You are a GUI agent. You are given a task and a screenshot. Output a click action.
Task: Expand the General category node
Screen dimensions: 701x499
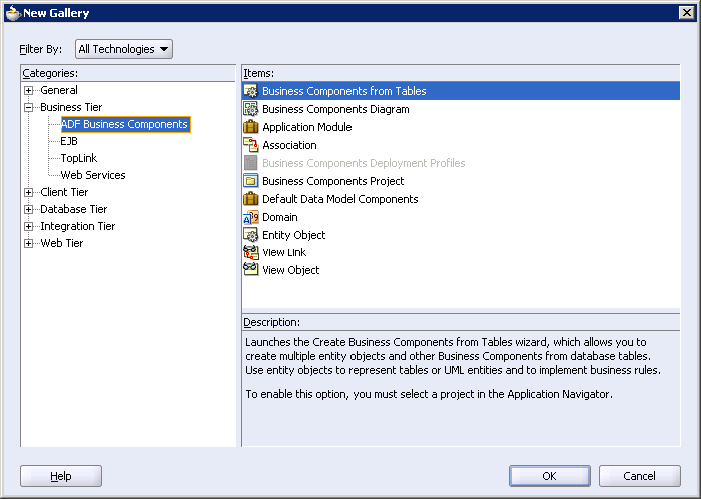point(29,90)
